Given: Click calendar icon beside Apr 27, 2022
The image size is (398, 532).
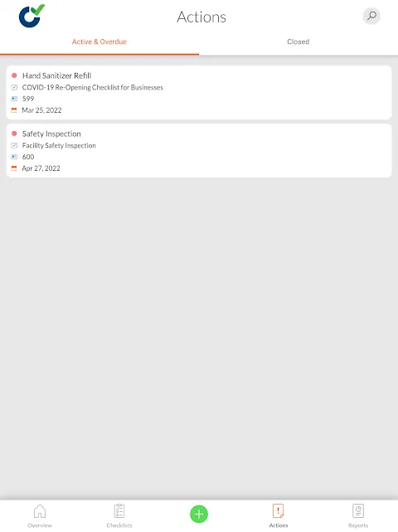Looking at the screenshot, I should pyautogui.click(x=14, y=168).
